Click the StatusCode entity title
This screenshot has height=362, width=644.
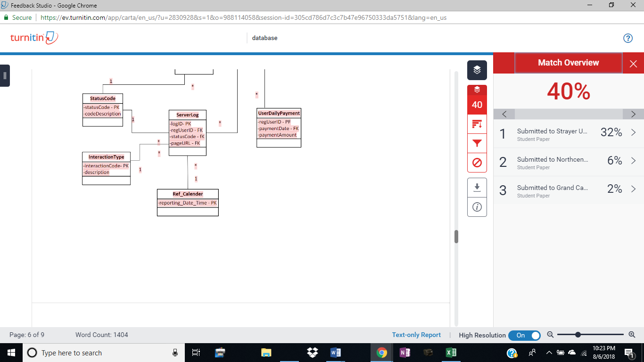pos(103,99)
